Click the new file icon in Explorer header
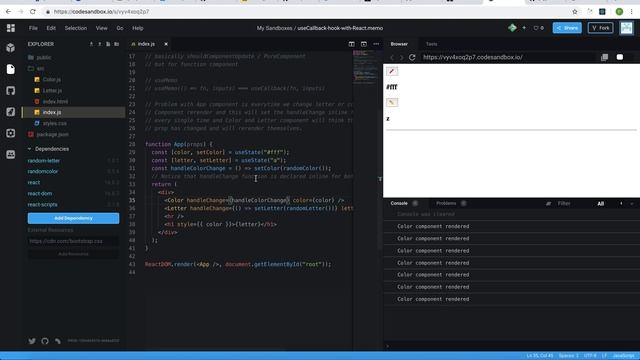This screenshot has width=640, height=360. pyautogui.click(x=108, y=44)
